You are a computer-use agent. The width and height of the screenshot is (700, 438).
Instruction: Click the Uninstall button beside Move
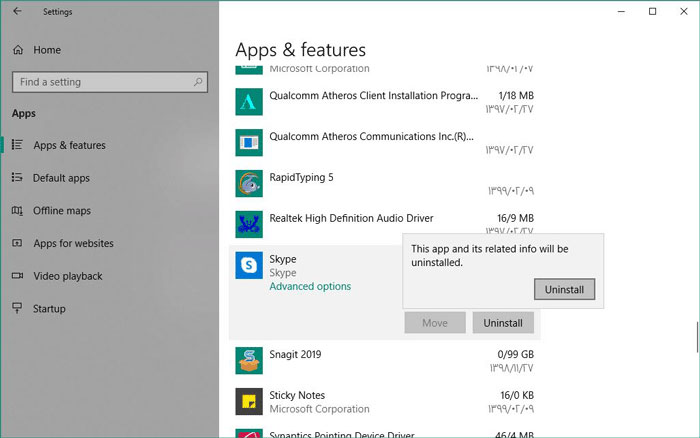[x=503, y=323]
